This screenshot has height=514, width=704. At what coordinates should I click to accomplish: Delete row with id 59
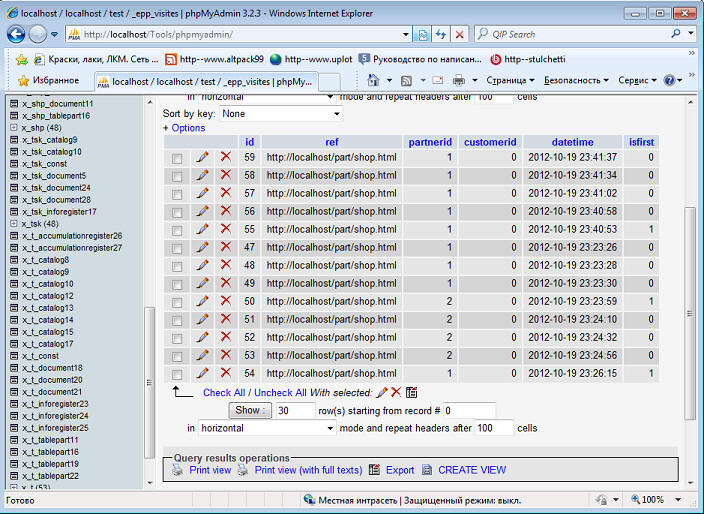226,157
